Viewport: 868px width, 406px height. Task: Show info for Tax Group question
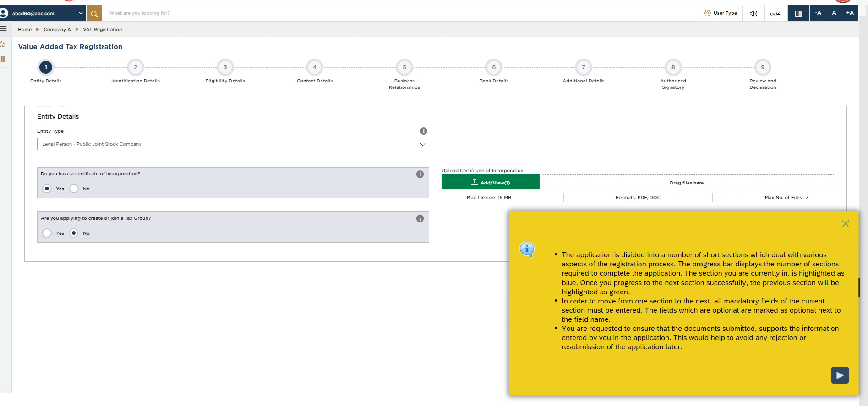pyautogui.click(x=420, y=219)
